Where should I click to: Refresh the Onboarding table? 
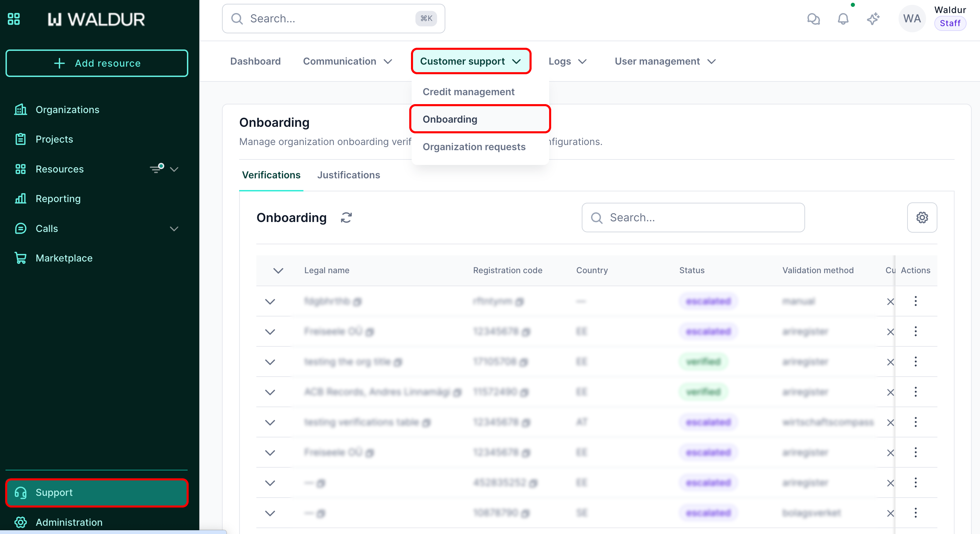(346, 218)
